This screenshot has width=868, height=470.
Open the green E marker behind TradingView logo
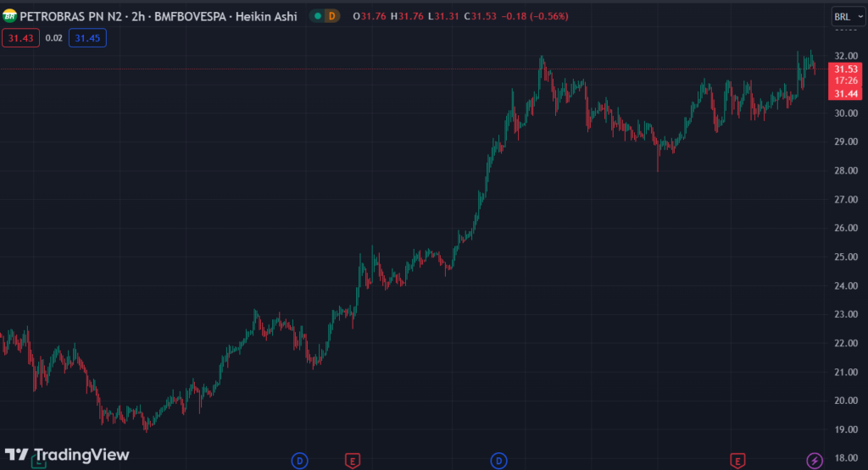click(x=38, y=462)
